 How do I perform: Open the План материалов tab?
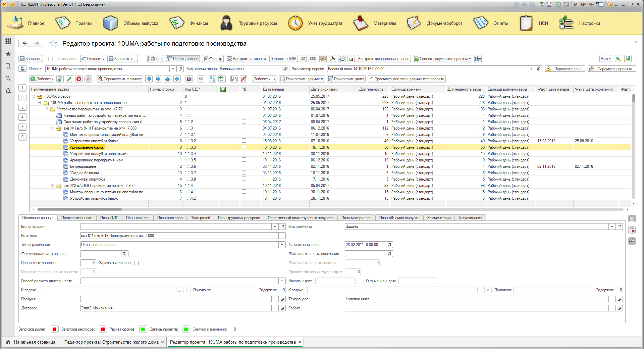pyautogui.click(x=356, y=218)
